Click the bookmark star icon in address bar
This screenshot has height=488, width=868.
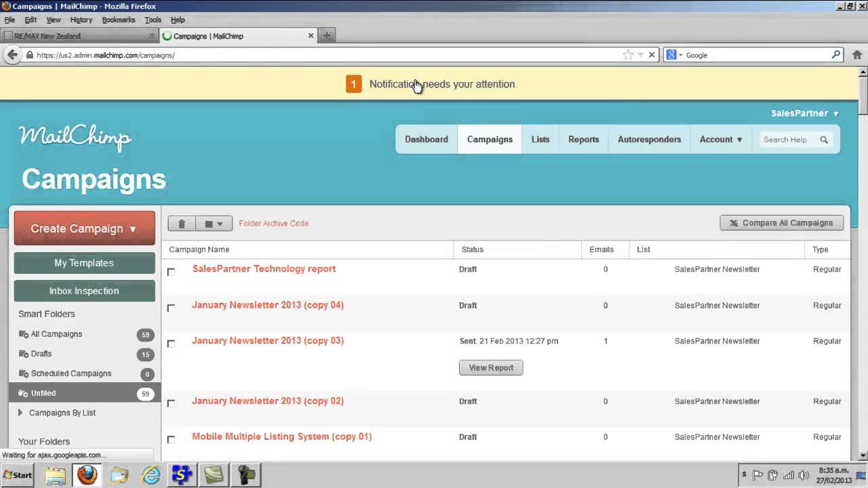point(628,55)
